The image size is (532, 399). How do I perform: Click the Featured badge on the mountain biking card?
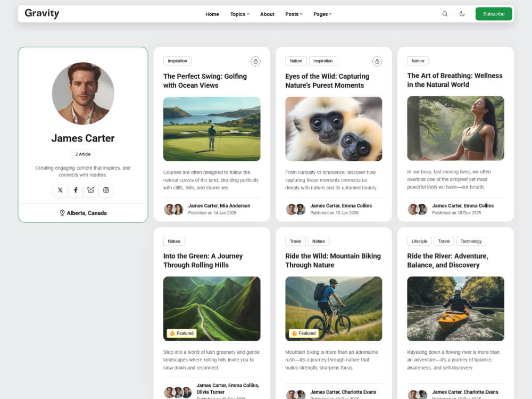[303, 333]
